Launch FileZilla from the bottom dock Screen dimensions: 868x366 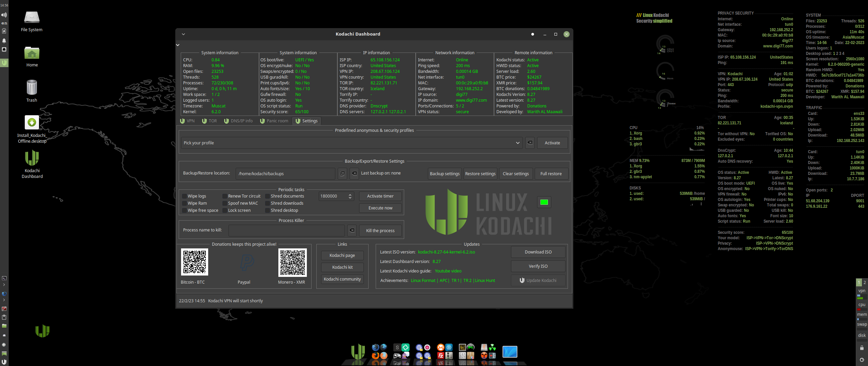[441, 355]
